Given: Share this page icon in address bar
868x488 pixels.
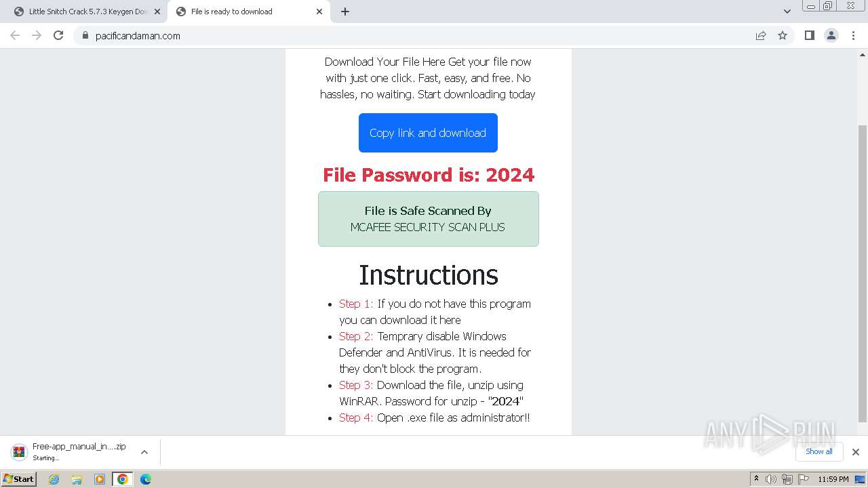Looking at the screenshot, I should (761, 35).
